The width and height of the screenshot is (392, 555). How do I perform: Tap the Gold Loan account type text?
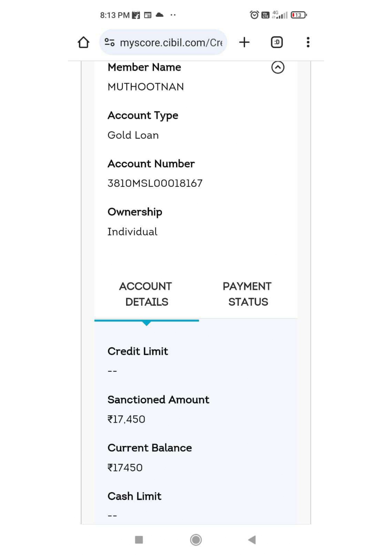coord(133,135)
